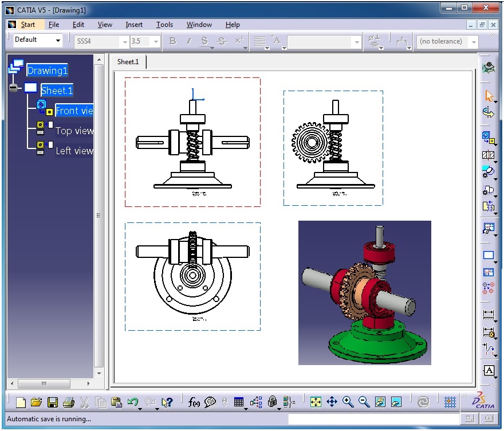This screenshot has height=431, width=504.
Task: Open the Zoom In tool
Action: pyautogui.click(x=348, y=402)
